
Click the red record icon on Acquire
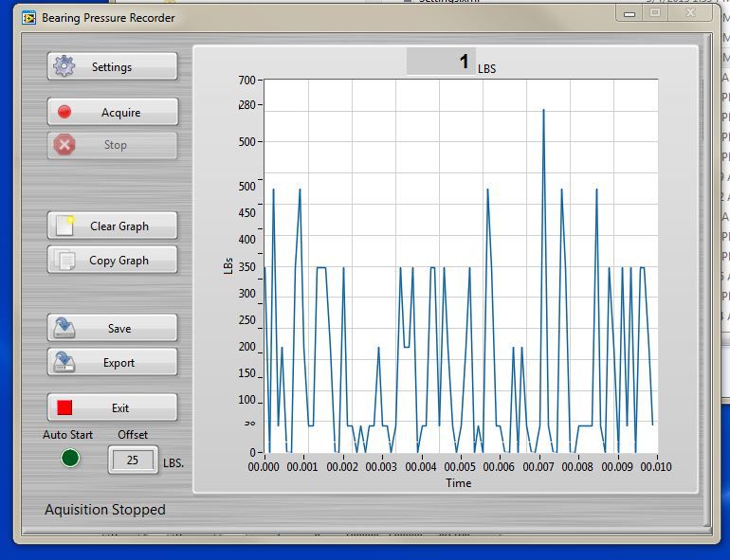(x=64, y=112)
